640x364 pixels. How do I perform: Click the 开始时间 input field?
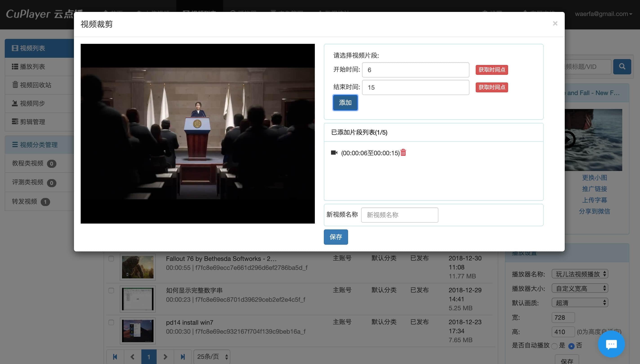[x=416, y=70]
